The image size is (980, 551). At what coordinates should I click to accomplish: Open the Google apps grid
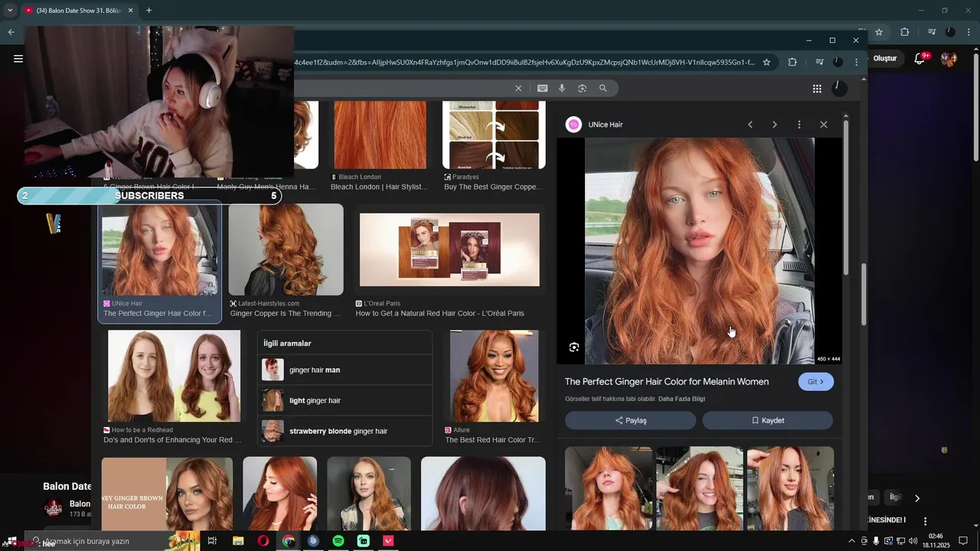coord(817,89)
